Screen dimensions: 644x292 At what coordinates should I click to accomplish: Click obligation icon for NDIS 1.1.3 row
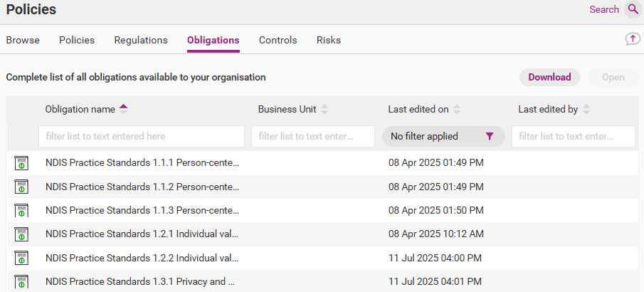click(x=21, y=211)
